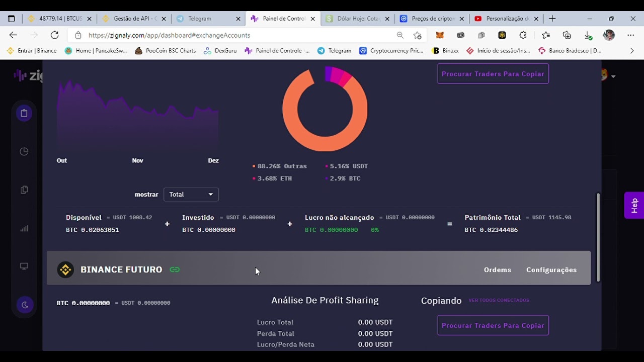Click the Binance Futuro logo icon
The height and width of the screenshot is (362, 644).
(x=65, y=269)
